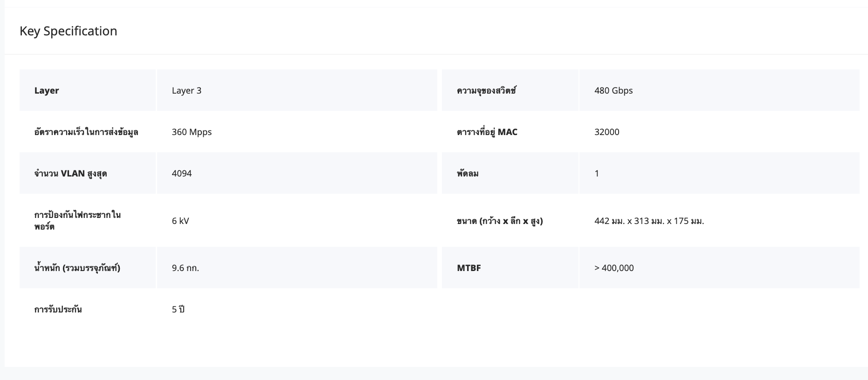Select the > 400,000 MTBF value
The width and height of the screenshot is (868, 380).
[x=614, y=268]
